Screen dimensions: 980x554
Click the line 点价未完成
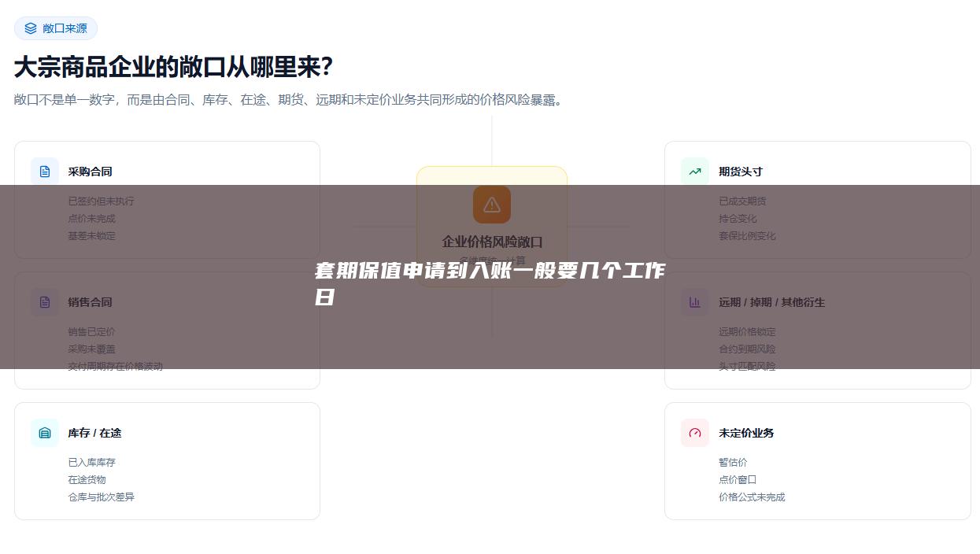tap(92, 219)
